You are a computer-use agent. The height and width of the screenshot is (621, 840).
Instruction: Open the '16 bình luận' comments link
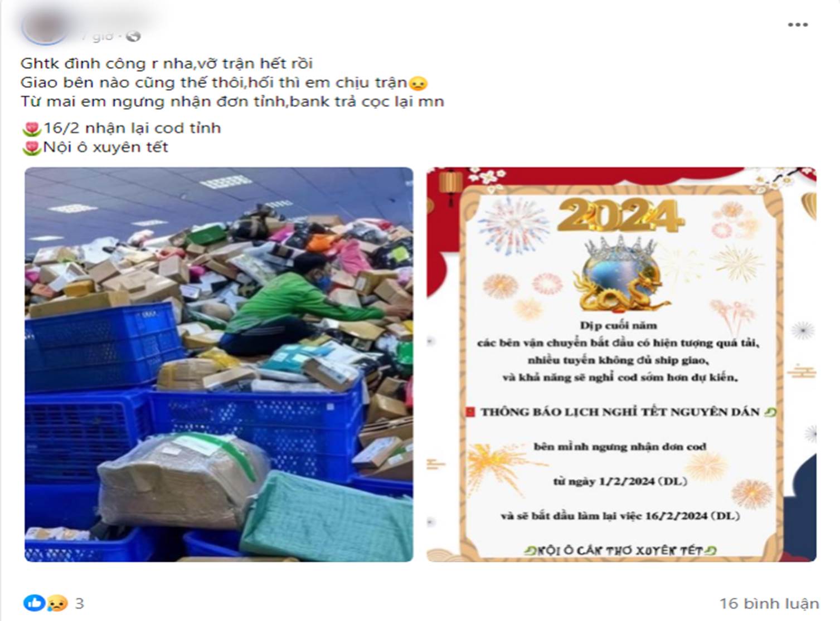click(769, 603)
